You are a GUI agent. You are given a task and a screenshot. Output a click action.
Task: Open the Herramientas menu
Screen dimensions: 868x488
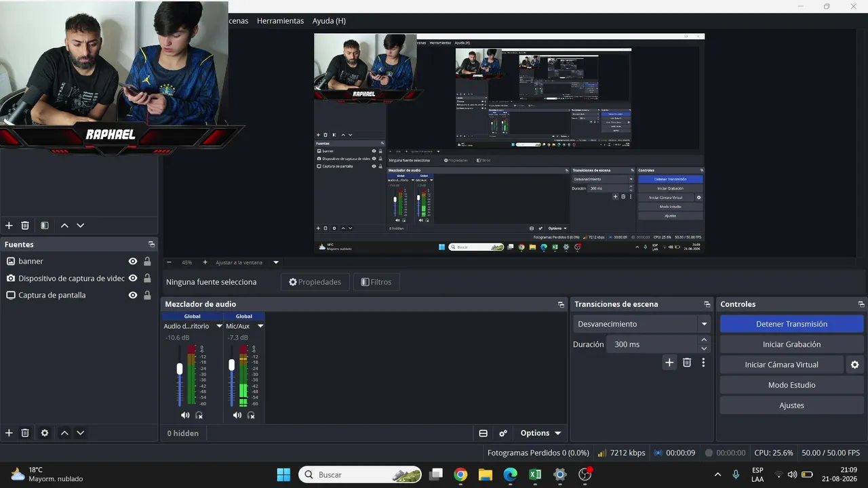(280, 21)
